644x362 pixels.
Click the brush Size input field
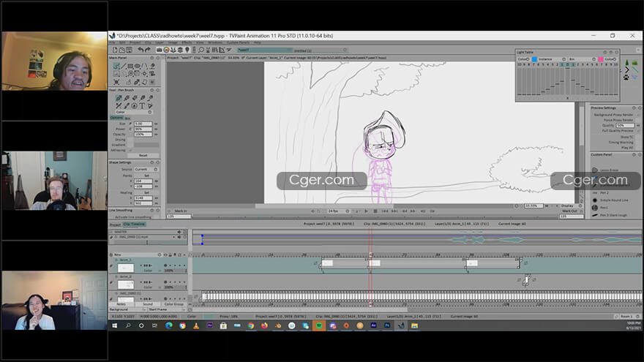[x=143, y=124]
